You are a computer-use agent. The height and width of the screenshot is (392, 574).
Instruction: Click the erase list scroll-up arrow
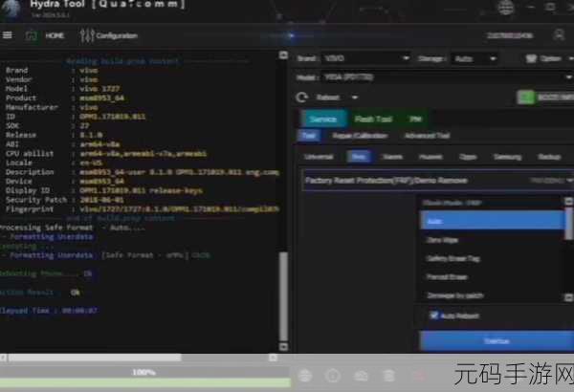568,201
